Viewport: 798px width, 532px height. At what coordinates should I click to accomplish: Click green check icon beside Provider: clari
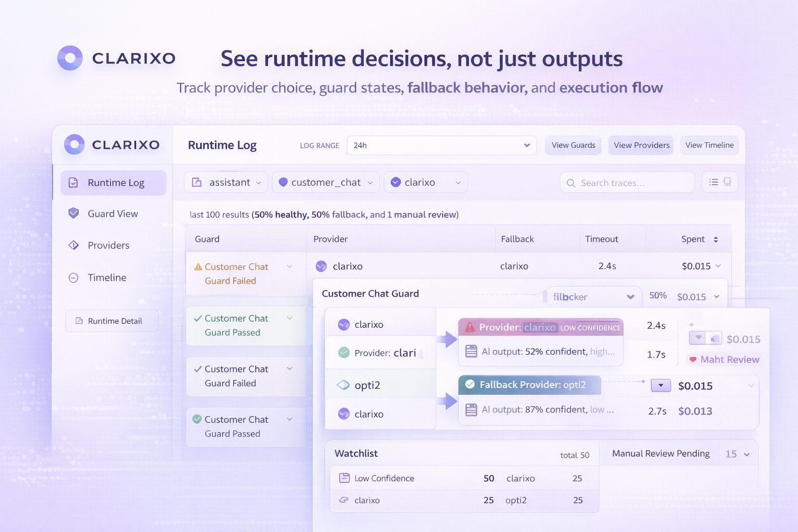344,353
